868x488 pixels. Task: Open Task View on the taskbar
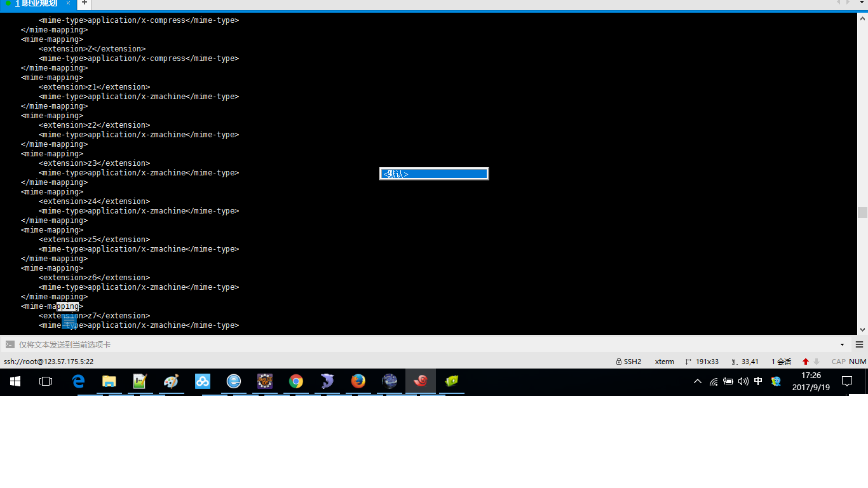(x=46, y=381)
